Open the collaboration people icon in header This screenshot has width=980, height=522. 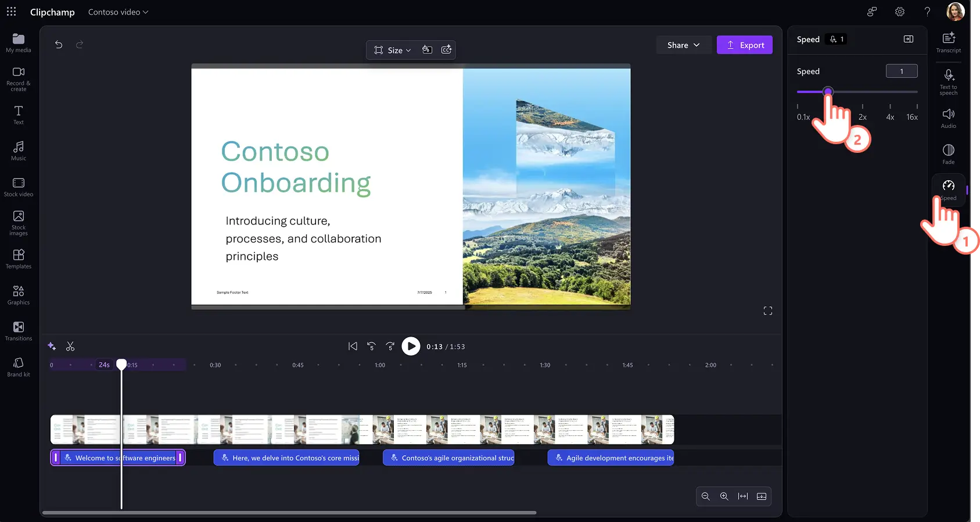[872, 12]
